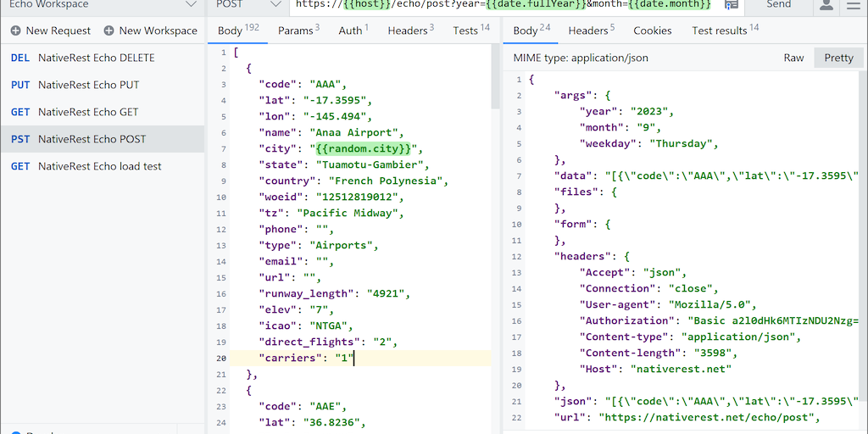Screen dimensions: 868x434
Task: Switch response view to Raw
Action: [x=793, y=58]
